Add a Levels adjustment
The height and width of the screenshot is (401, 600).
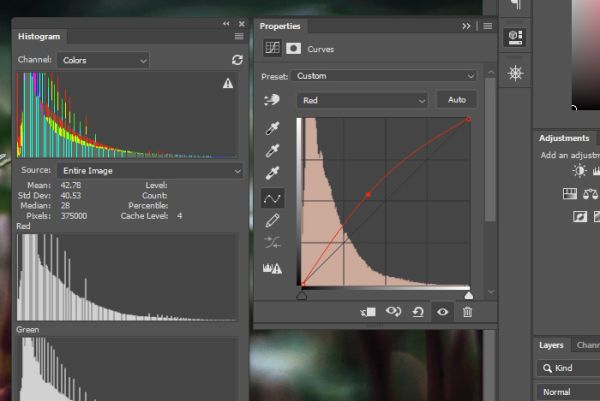[596, 171]
